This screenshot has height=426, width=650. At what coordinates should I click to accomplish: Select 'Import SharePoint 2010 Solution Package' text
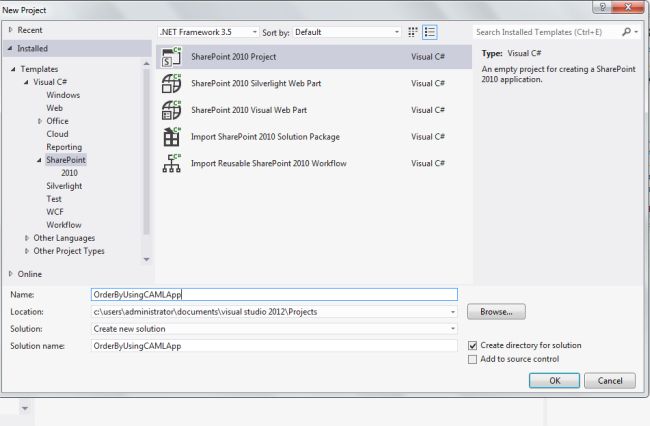(265, 137)
